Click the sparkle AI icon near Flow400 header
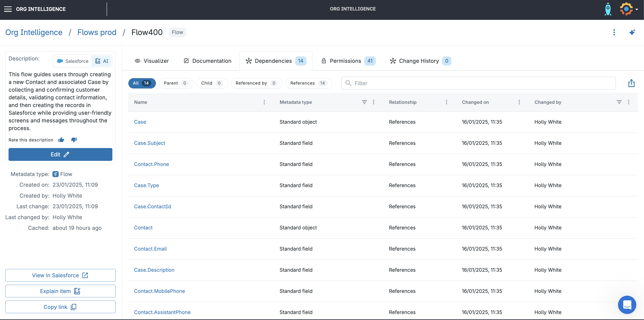 coord(633,32)
